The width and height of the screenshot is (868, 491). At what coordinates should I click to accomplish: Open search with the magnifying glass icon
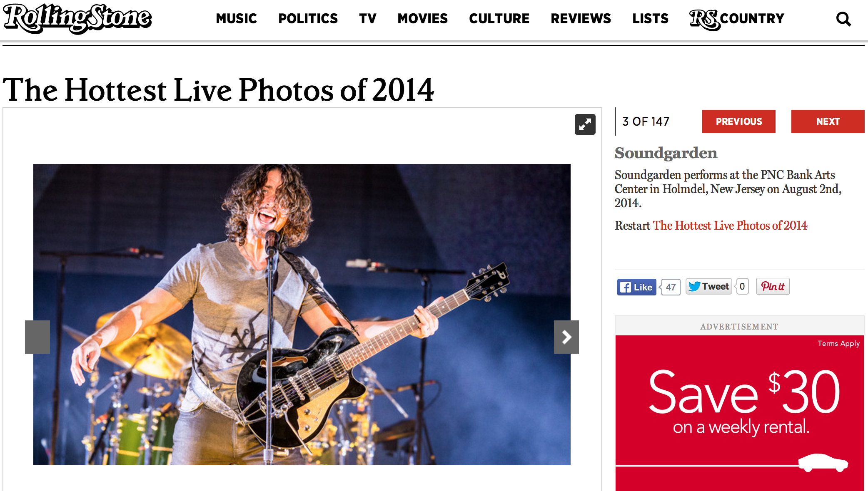[843, 19]
